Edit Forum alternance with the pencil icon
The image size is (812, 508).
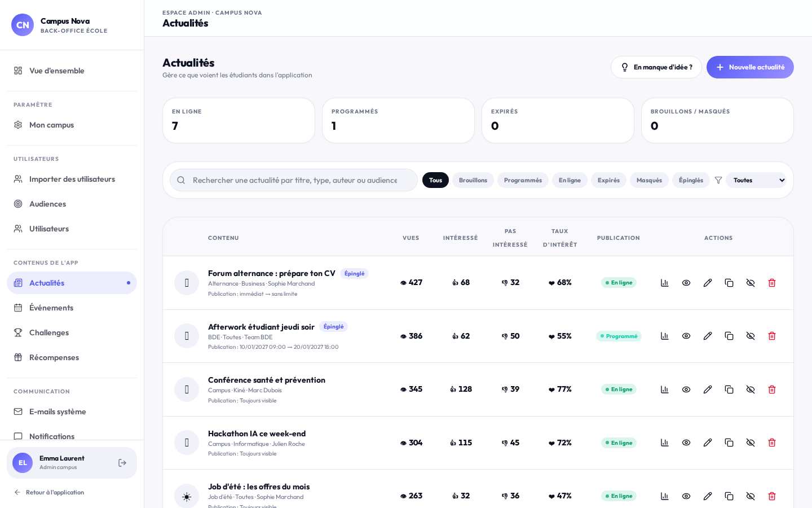pyautogui.click(x=708, y=283)
